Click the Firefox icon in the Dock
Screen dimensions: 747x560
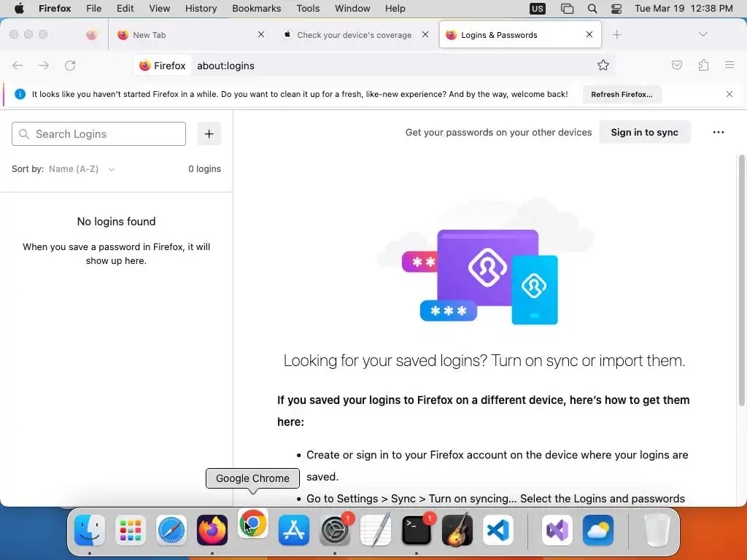[x=212, y=530]
